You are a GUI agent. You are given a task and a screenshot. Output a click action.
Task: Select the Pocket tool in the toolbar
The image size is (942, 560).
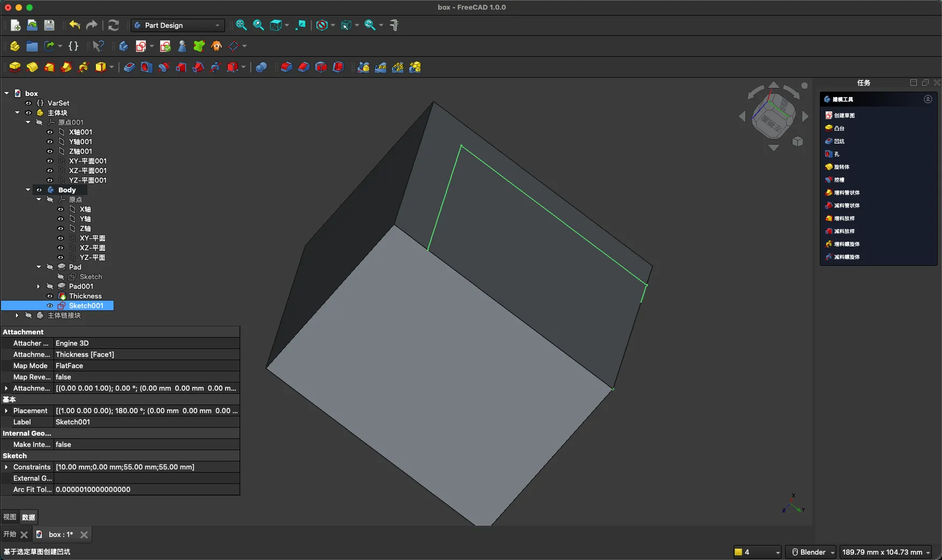pos(129,67)
